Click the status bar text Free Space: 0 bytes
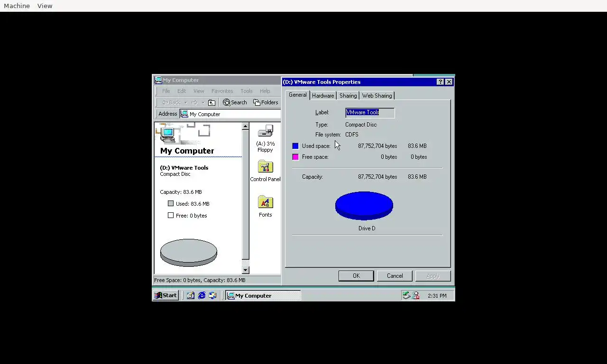The image size is (607, 364). coord(200,280)
